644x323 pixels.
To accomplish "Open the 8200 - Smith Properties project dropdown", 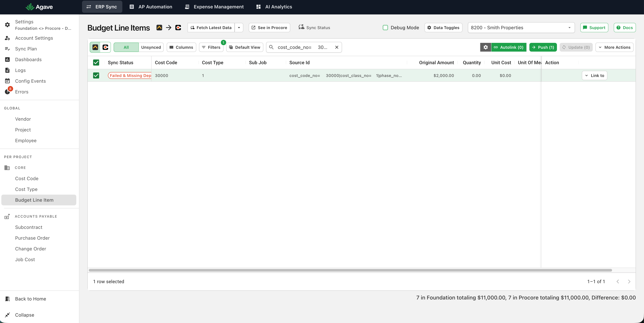I will pyautogui.click(x=521, y=28).
